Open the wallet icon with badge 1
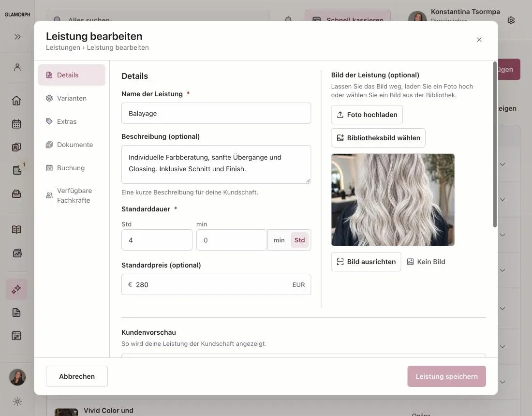The image size is (532, 416). tap(17, 170)
